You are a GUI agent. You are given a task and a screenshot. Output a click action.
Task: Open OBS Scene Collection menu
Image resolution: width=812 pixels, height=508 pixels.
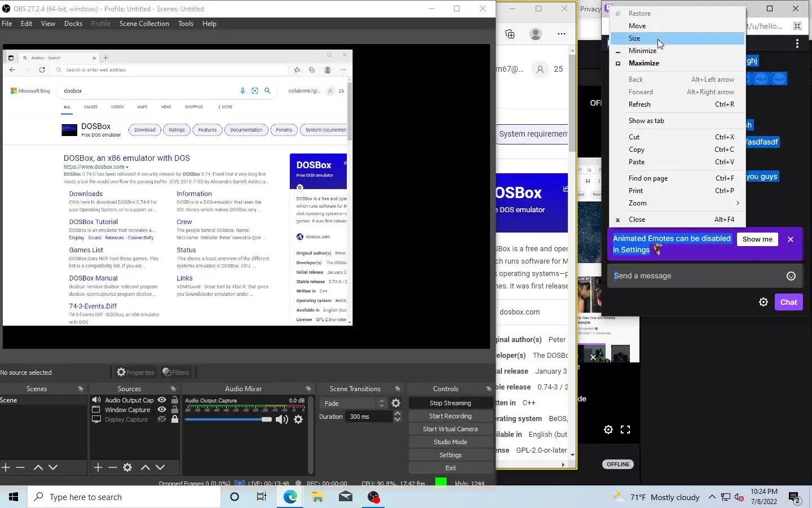(144, 24)
